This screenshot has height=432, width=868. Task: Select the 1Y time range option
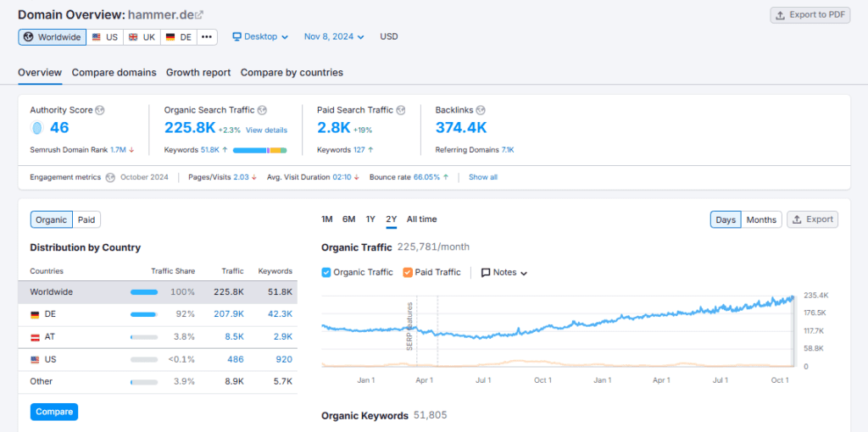370,219
